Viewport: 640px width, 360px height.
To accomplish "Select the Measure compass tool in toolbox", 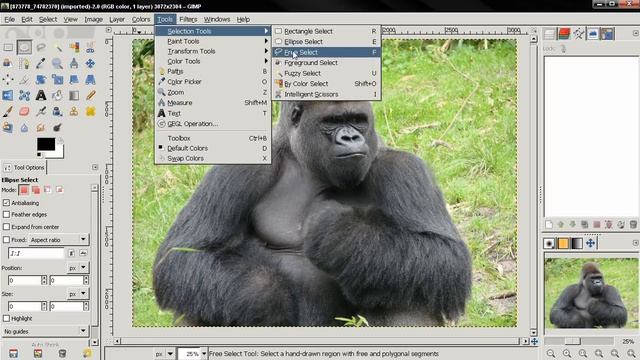I will coord(74,63).
